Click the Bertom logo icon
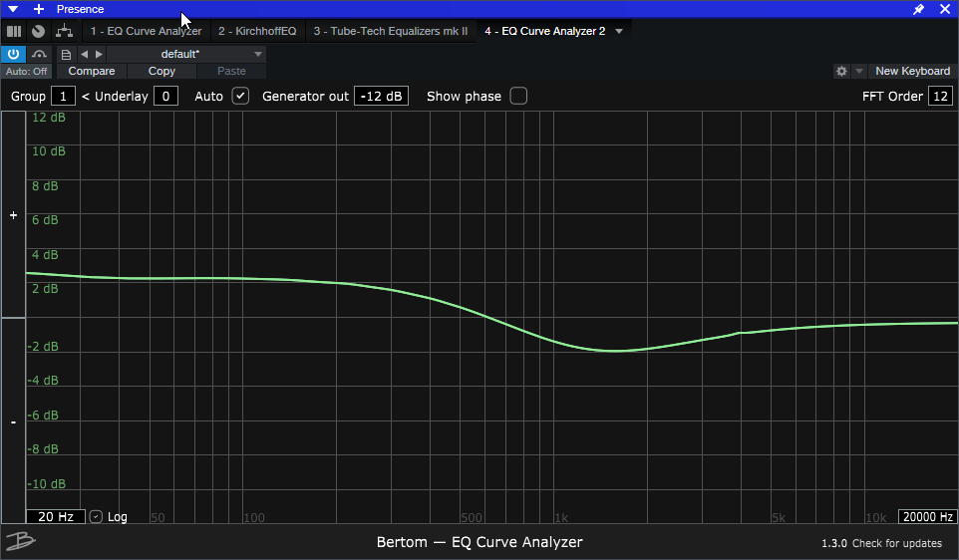This screenshot has height=560, width=959. pos(20,542)
